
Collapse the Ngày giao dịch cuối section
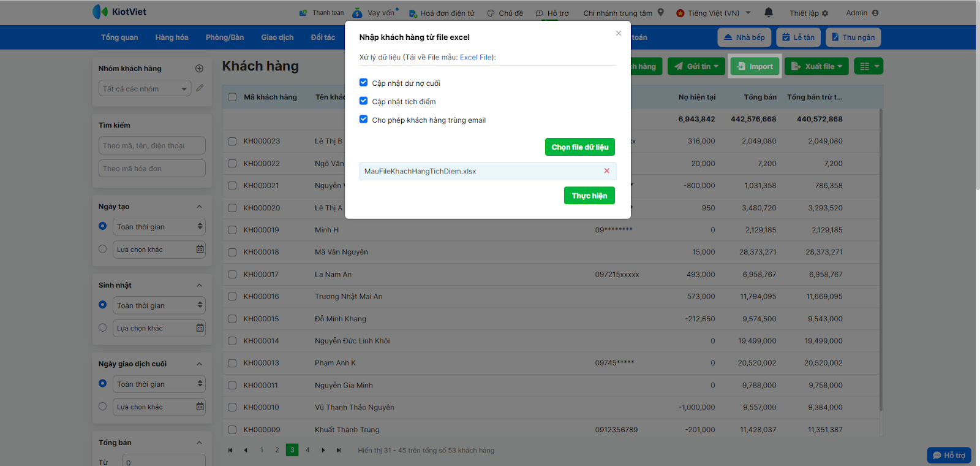click(199, 364)
